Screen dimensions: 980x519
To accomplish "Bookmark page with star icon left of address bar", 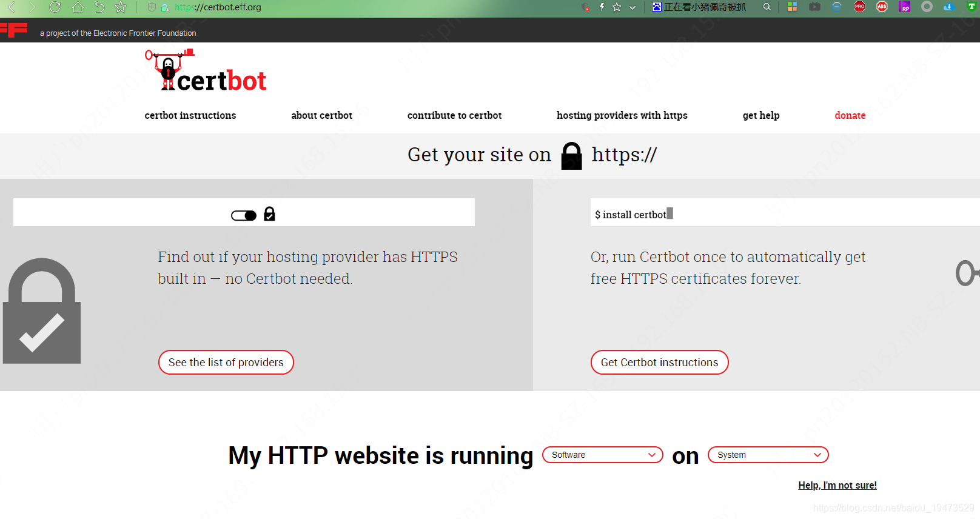I will click(121, 7).
